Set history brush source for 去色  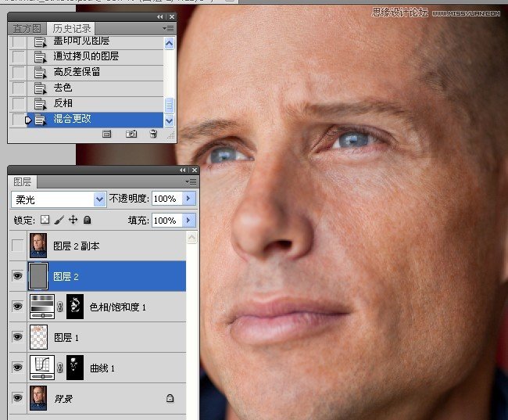point(19,88)
